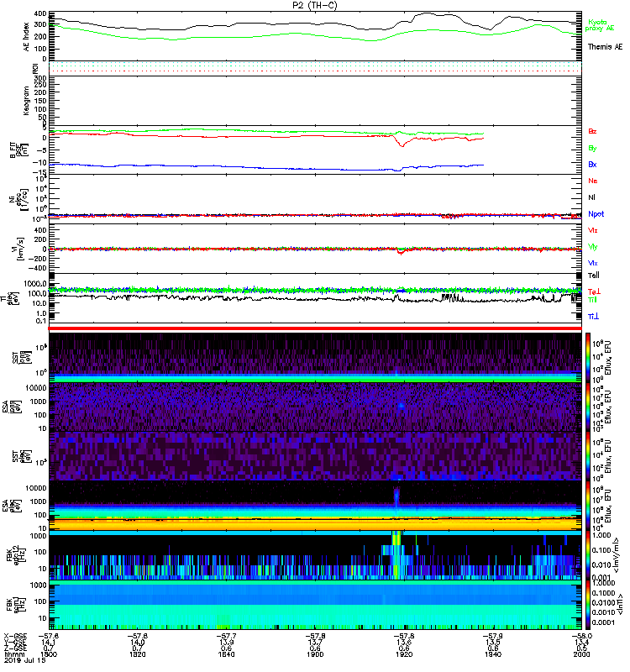This screenshot has width=630, height=672.
Task: Click the AE Index axis label
Action: 27,37
